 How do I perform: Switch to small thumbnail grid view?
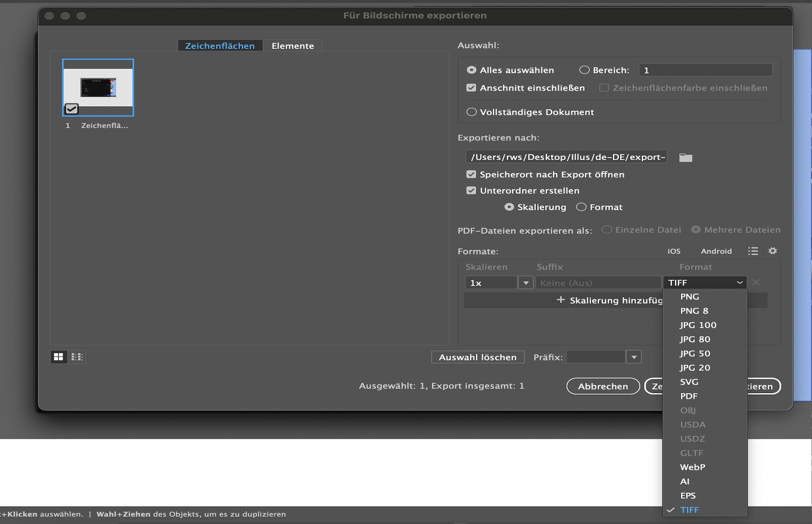coord(77,357)
